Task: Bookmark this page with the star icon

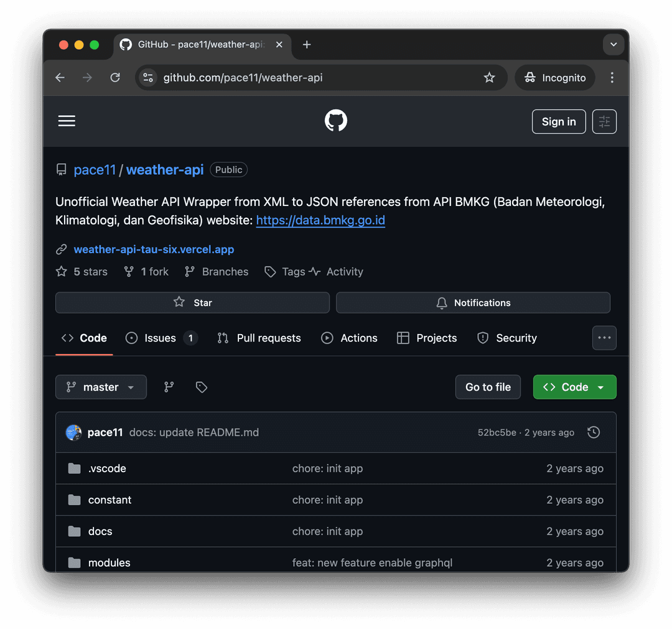Action: 489,78
